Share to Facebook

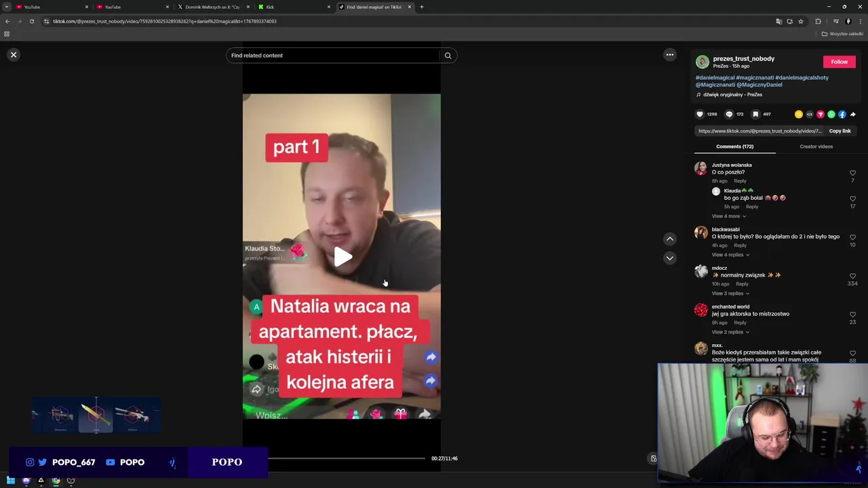(x=842, y=115)
